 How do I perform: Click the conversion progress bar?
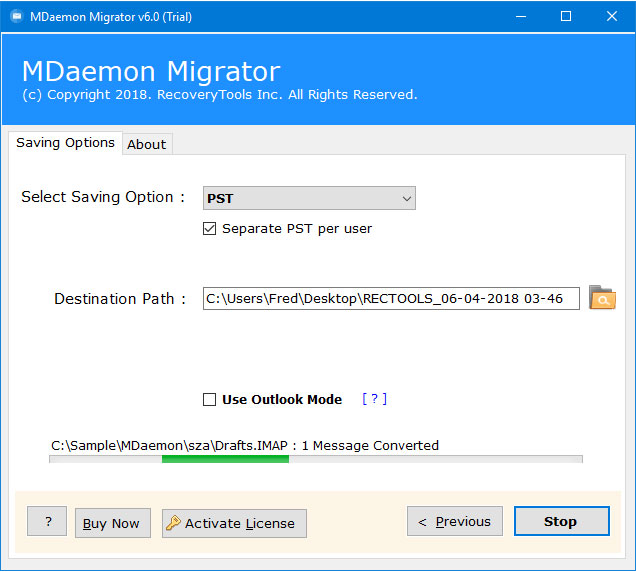pyautogui.click(x=316, y=459)
